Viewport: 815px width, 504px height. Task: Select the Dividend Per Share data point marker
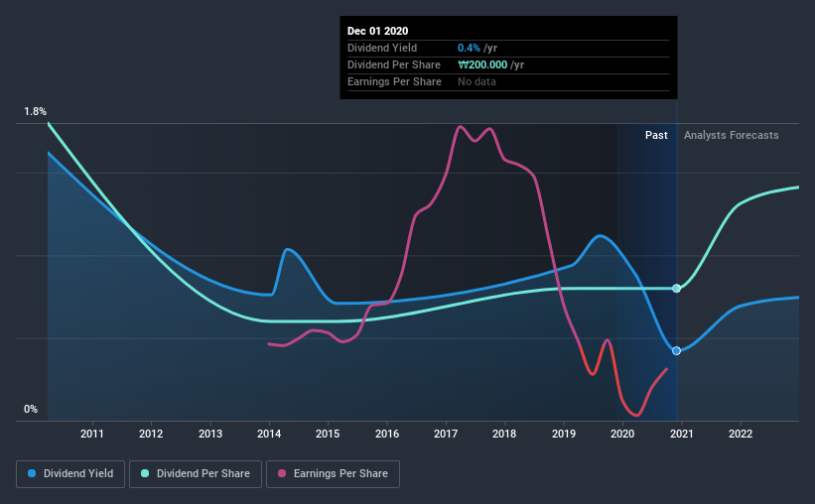point(676,289)
